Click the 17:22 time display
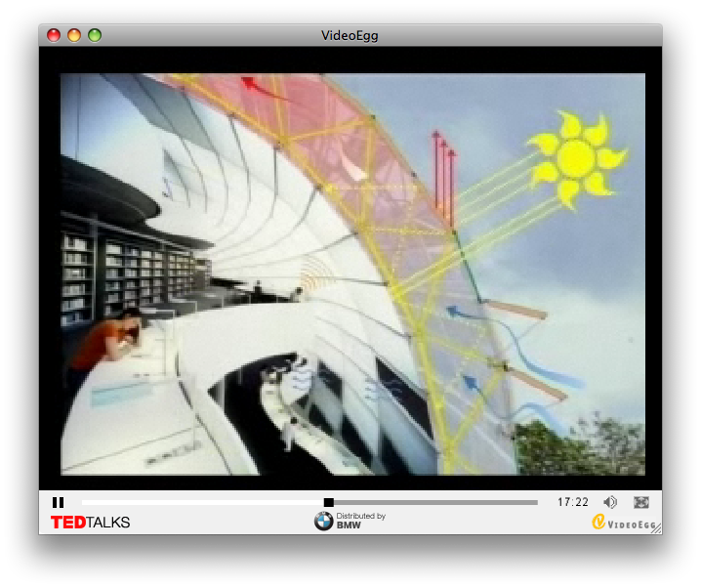Image resolution: width=701 pixels, height=588 pixels. (573, 502)
